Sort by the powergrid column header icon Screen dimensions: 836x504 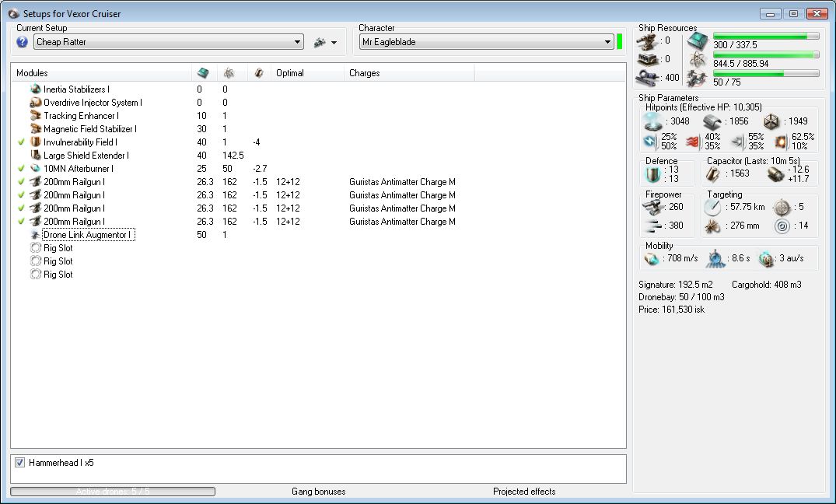pyautogui.click(x=229, y=73)
